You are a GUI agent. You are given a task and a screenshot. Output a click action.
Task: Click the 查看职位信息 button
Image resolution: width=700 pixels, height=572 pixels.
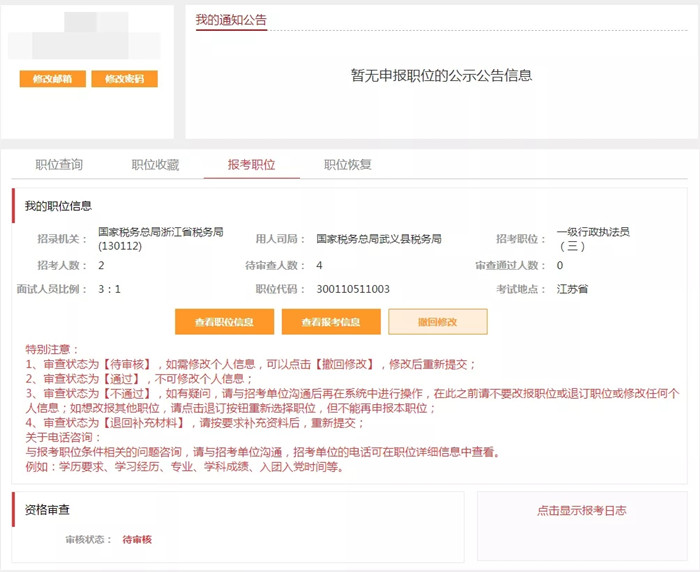(225, 321)
